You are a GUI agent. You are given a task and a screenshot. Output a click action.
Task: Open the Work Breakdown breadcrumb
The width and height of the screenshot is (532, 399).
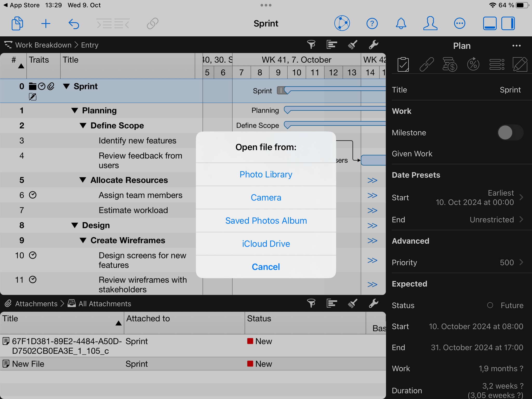click(43, 45)
